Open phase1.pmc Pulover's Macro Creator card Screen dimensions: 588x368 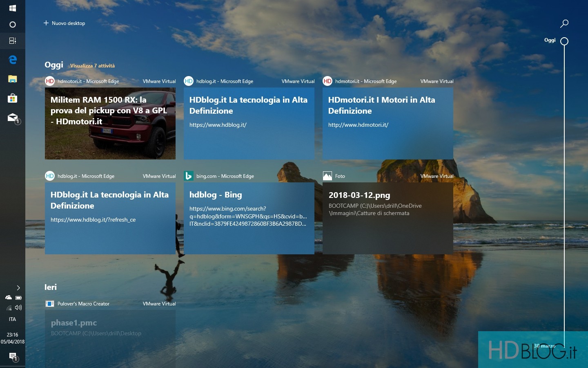(110, 339)
